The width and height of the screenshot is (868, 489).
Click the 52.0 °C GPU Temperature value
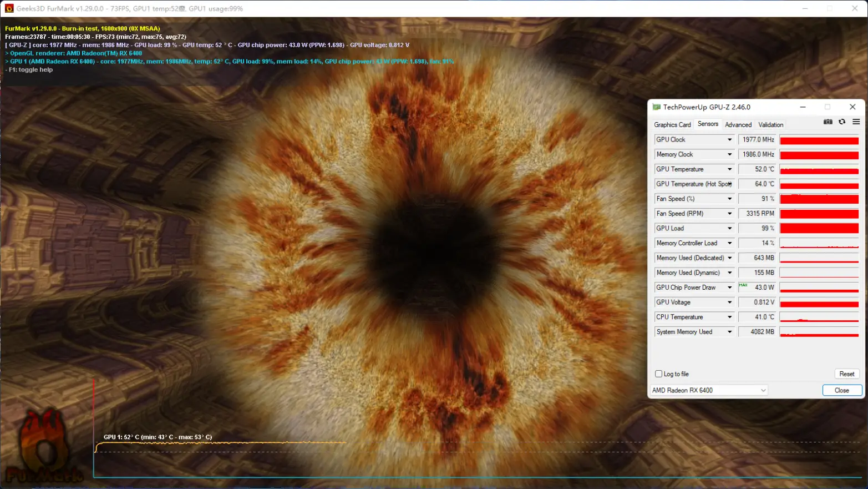[x=757, y=169]
